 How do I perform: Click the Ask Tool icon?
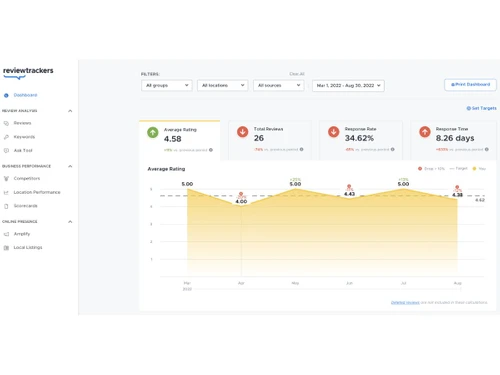coord(6,151)
